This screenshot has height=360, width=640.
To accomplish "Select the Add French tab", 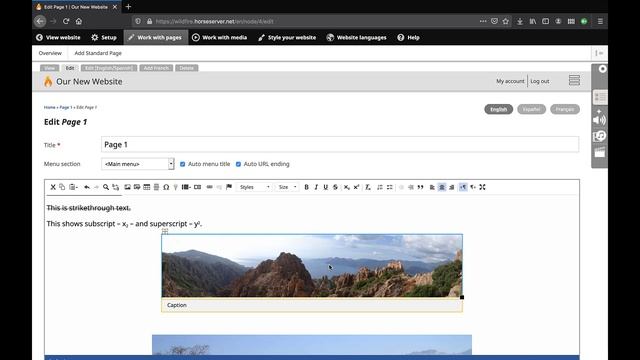I will pos(156,68).
